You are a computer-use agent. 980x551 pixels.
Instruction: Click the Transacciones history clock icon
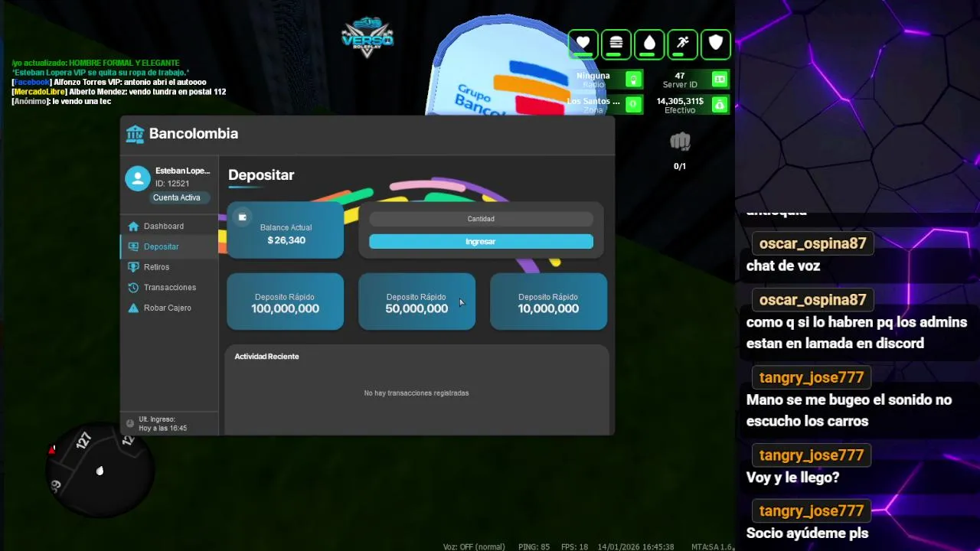133,288
